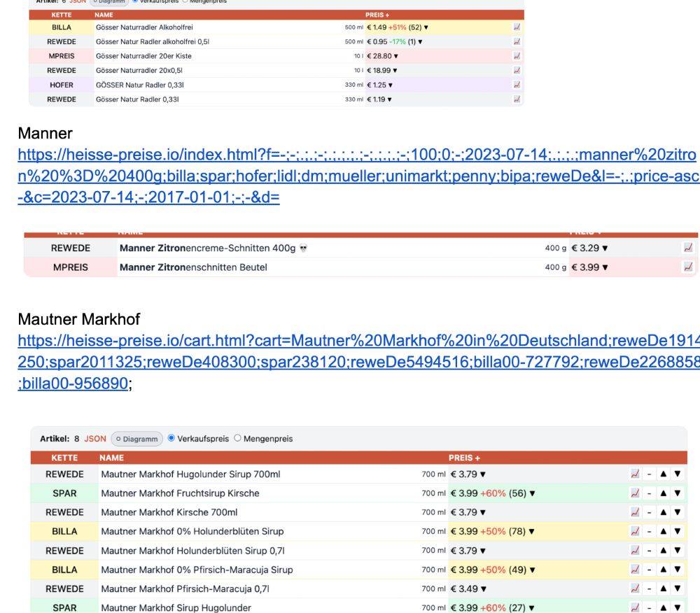Expand price history of Gösser Naturradler Alkoholfrei

426,27
